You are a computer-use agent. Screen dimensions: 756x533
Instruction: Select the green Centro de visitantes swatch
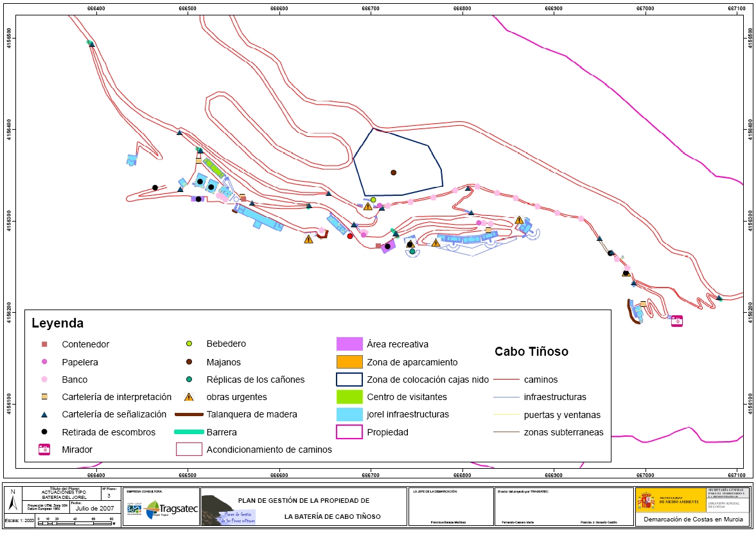[x=349, y=397]
